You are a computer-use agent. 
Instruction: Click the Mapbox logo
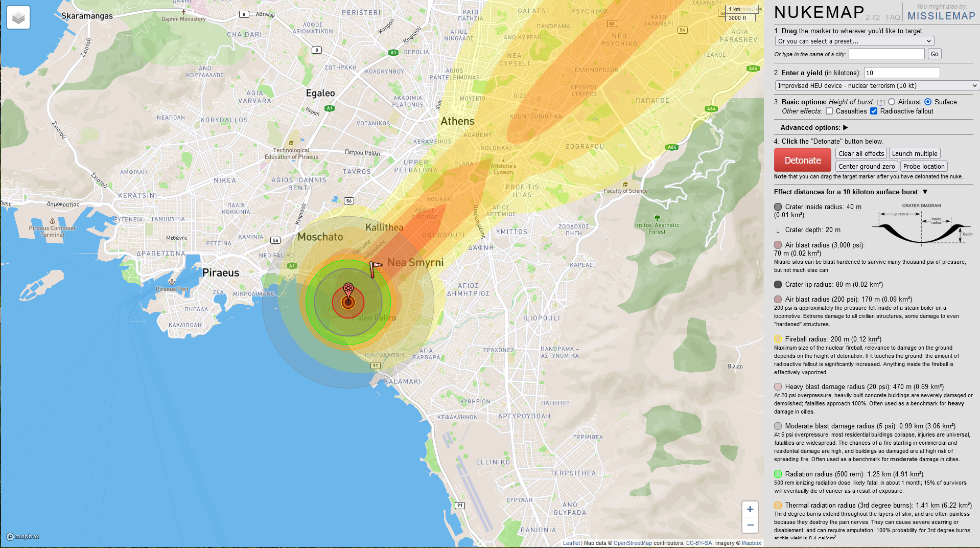[x=23, y=536]
